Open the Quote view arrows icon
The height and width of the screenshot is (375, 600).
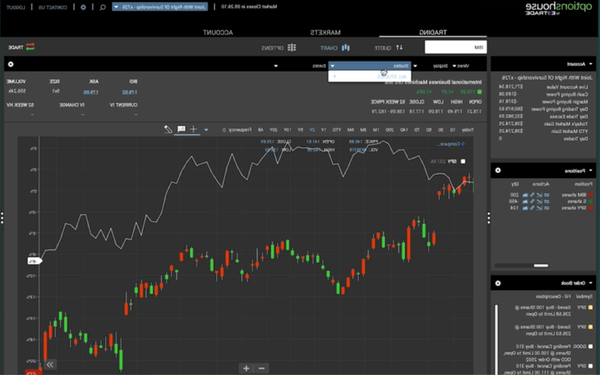399,47
